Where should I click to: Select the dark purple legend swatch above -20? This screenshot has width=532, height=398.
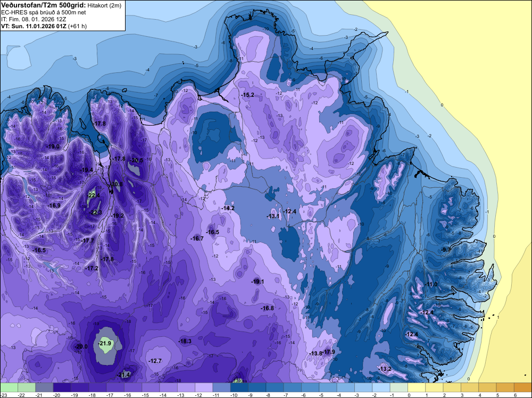click(x=62, y=387)
